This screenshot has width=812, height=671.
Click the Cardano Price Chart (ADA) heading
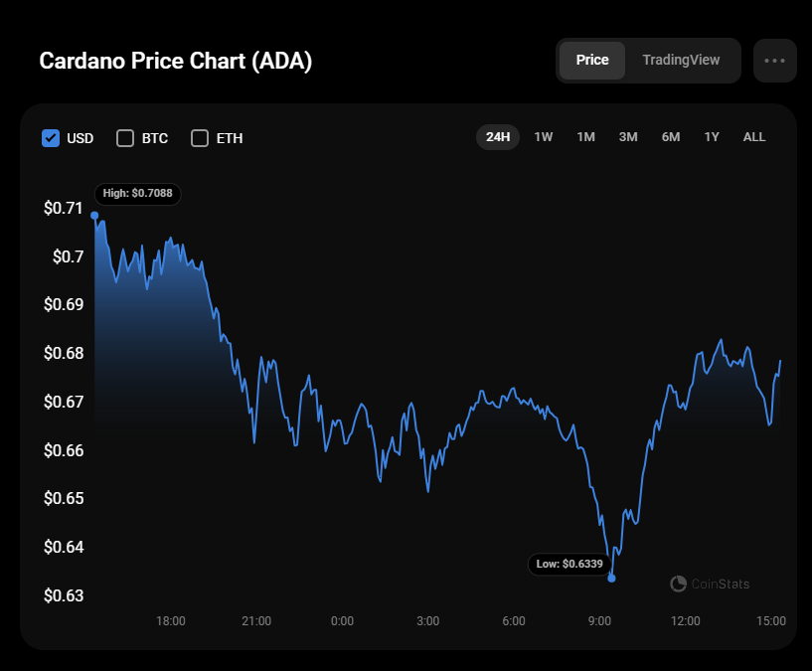(176, 61)
